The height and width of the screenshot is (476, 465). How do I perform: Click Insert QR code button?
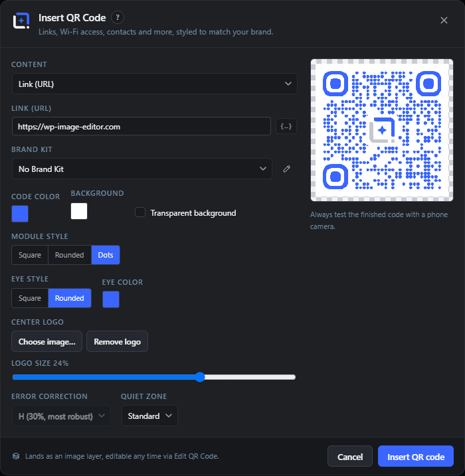tap(416, 457)
